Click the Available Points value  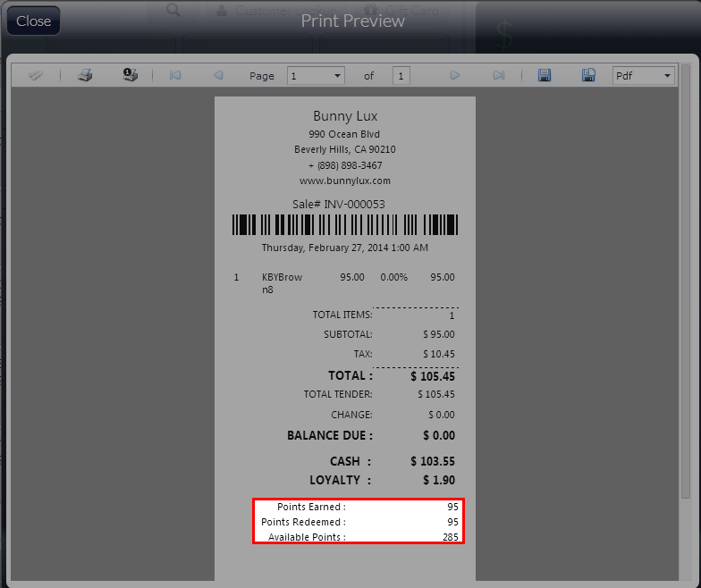[450, 537]
